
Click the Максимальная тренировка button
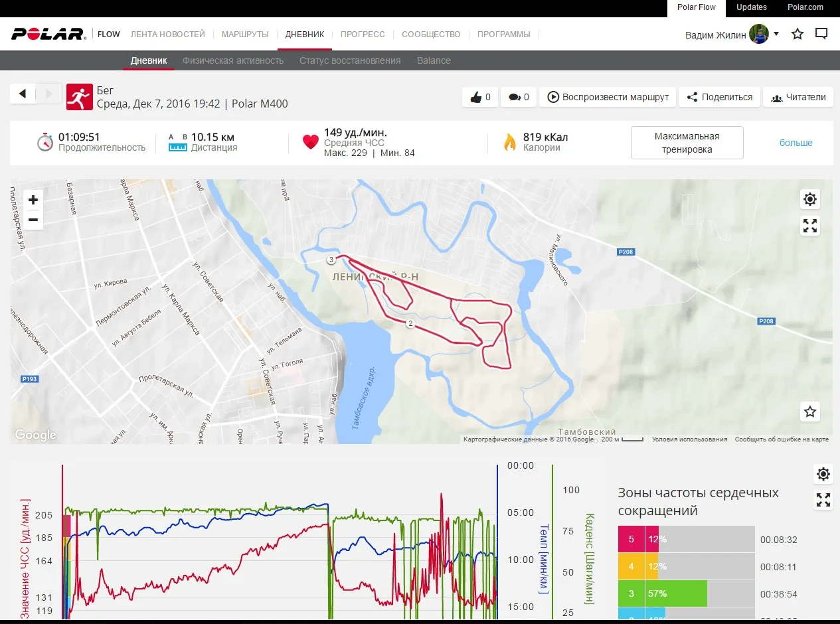687,143
